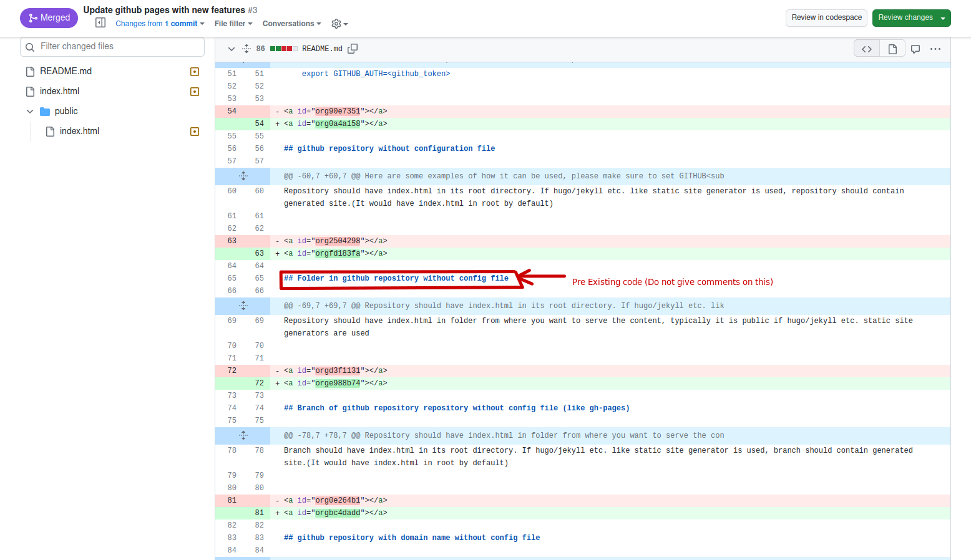Screen dimensions: 971x560
Task: Click Review in codespace button
Action: [x=826, y=17]
